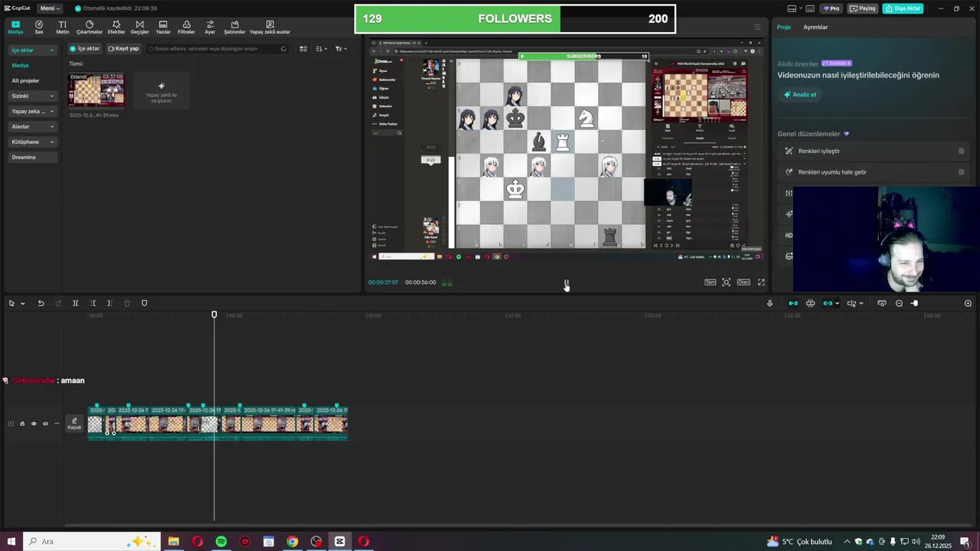
Task: Lock the main video track
Action: click(21, 423)
